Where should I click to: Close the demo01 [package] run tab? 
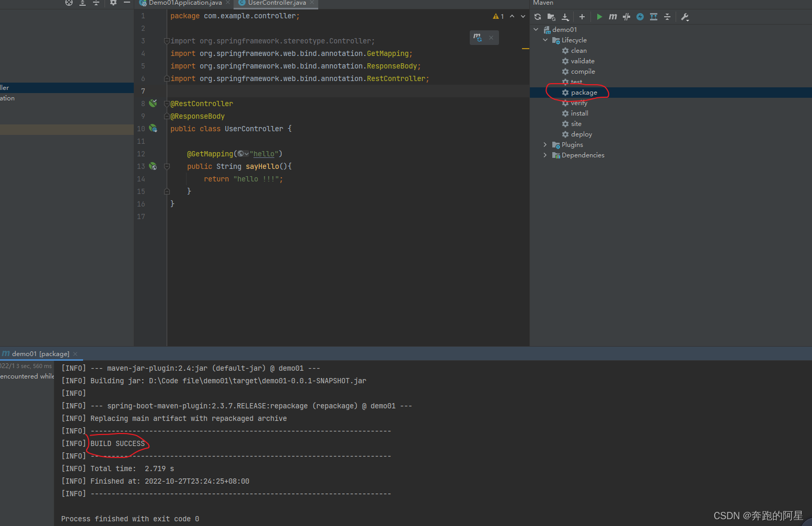point(75,354)
